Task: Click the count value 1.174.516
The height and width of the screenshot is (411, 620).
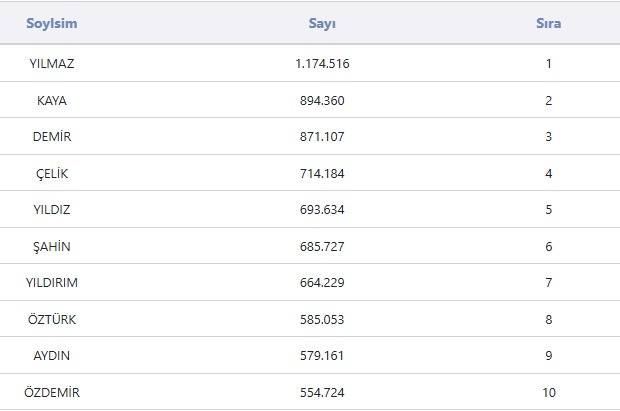Action: (322, 64)
